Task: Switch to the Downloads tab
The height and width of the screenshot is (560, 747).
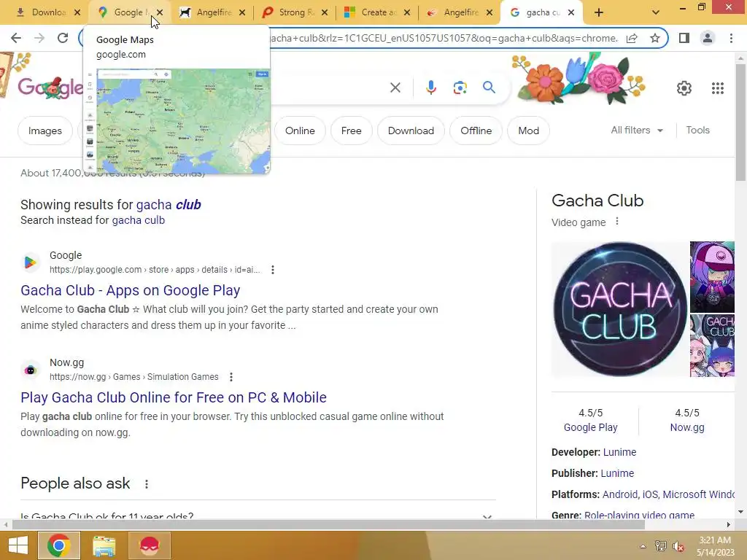Action: 41,13
